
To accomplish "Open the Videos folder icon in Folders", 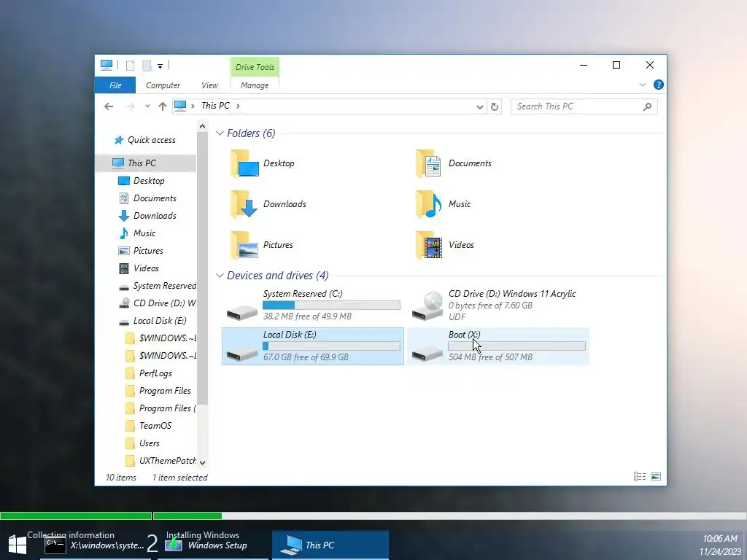I will [429, 246].
